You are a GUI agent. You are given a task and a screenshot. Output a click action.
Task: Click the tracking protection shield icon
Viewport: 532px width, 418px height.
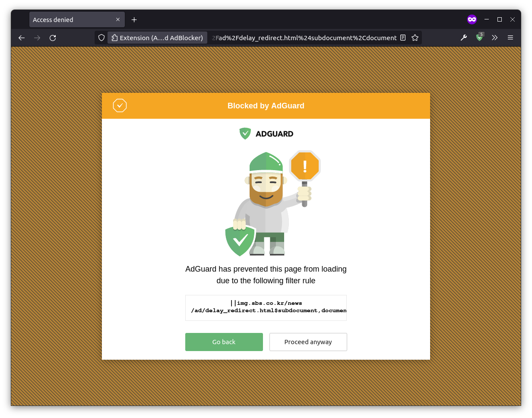point(101,38)
